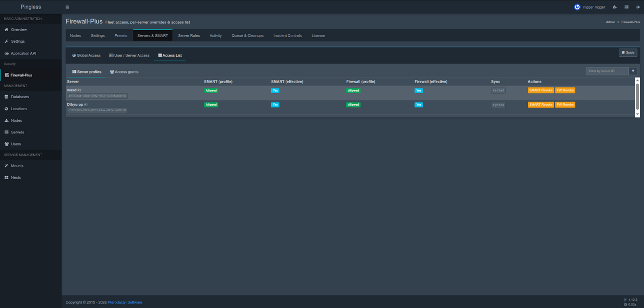Click the Filter by server ID field

point(607,71)
